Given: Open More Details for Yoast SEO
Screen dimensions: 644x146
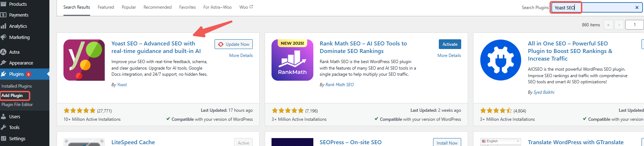Looking at the screenshot, I should 241,56.
